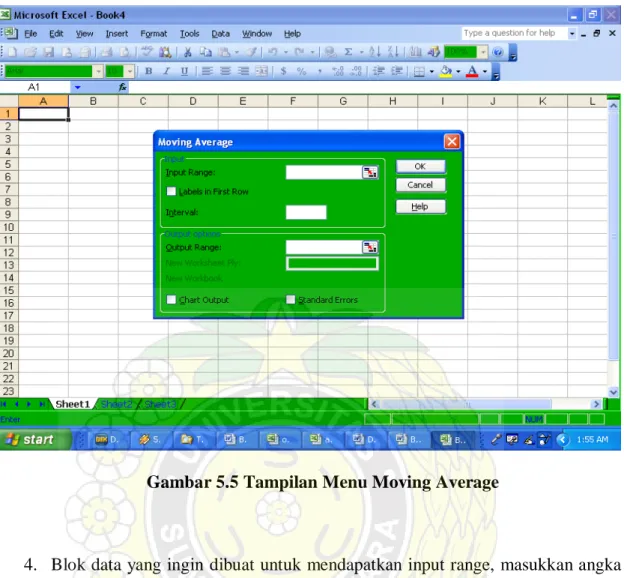Click the Italic I button
The image size is (624, 578).
coord(166,71)
